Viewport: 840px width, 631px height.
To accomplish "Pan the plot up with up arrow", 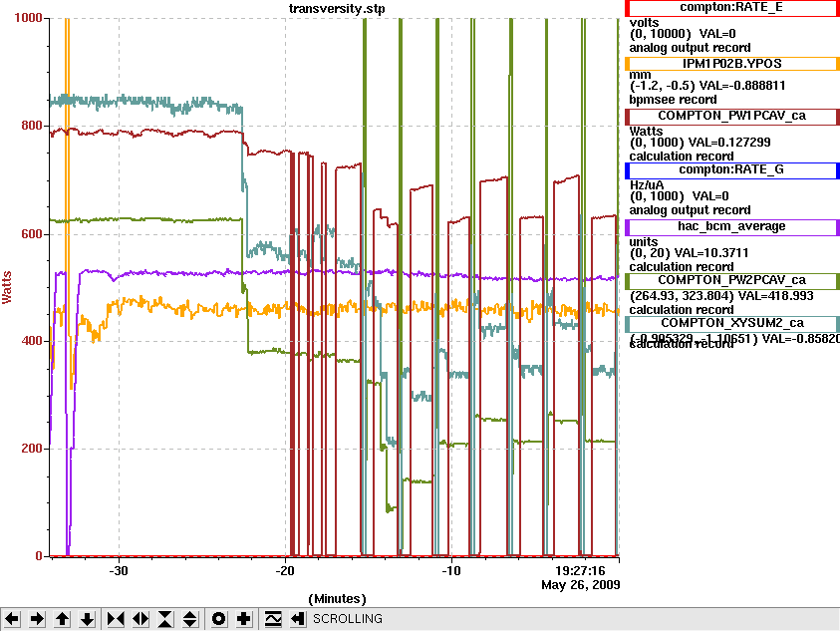I will [62, 619].
